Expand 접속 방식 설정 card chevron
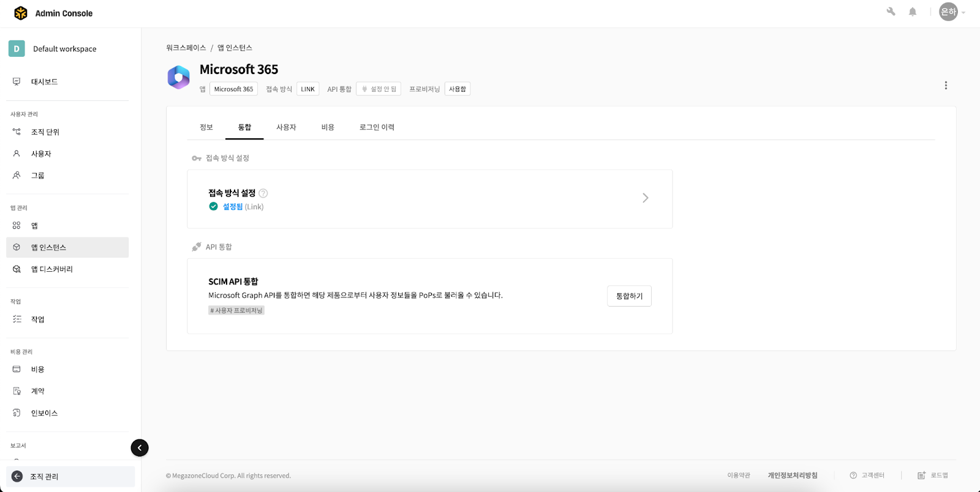980x492 pixels. pos(646,198)
